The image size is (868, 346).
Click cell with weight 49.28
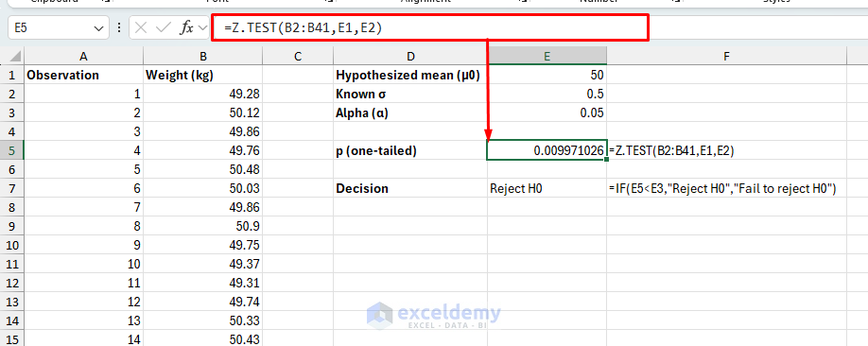pyautogui.click(x=203, y=95)
